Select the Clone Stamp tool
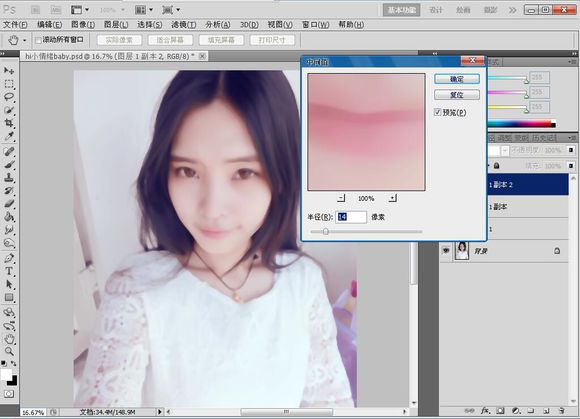Viewport: 580px width, 419px height. point(9,177)
